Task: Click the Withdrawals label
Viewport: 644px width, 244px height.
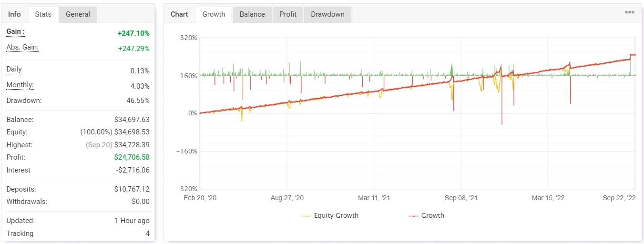Action: (x=27, y=202)
